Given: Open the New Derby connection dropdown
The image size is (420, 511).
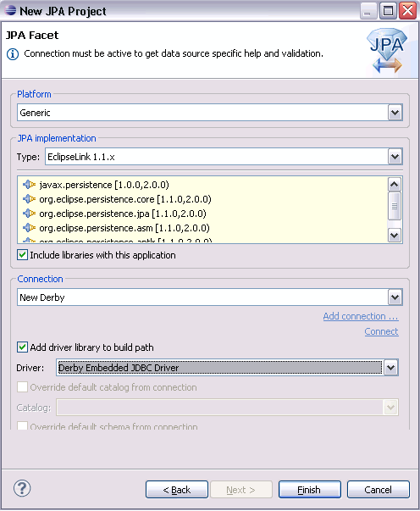Looking at the screenshot, I should tap(395, 297).
